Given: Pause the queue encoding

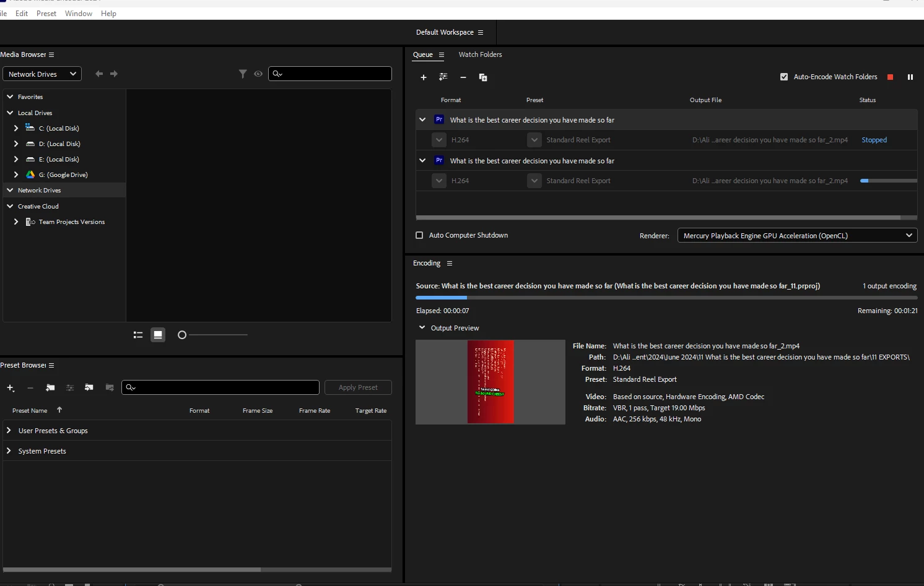Looking at the screenshot, I should pyautogui.click(x=910, y=77).
